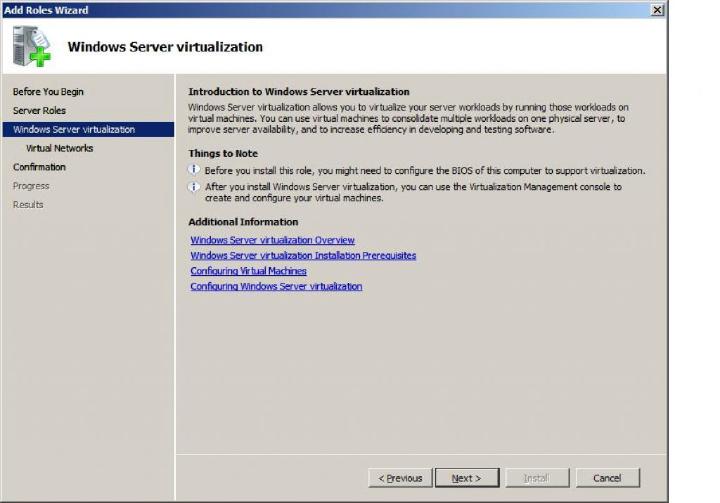Select the Server Roles step

coord(39,111)
